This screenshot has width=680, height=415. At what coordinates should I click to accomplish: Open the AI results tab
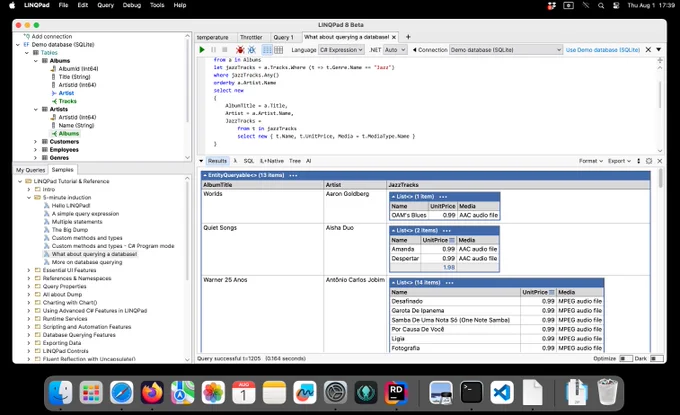(x=309, y=161)
